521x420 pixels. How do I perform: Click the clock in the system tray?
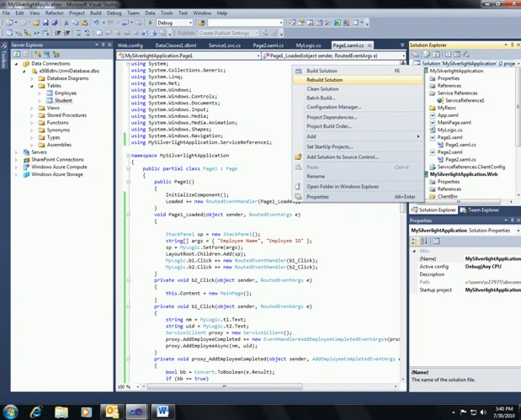[x=504, y=412]
